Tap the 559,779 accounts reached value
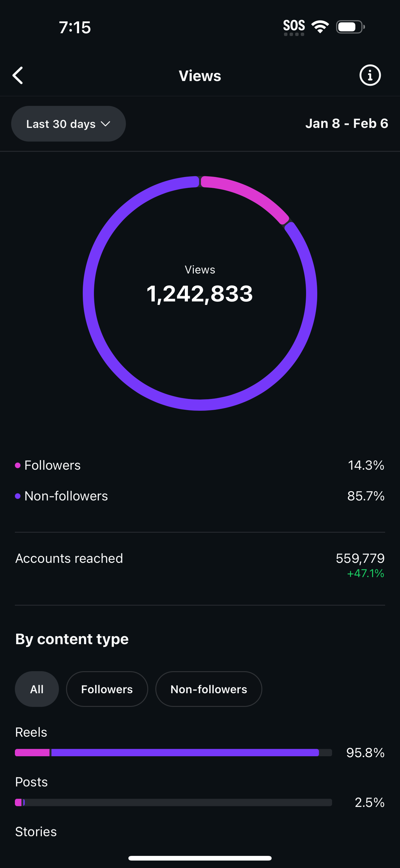Image resolution: width=400 pixels, height=868 pixels. 360,558
